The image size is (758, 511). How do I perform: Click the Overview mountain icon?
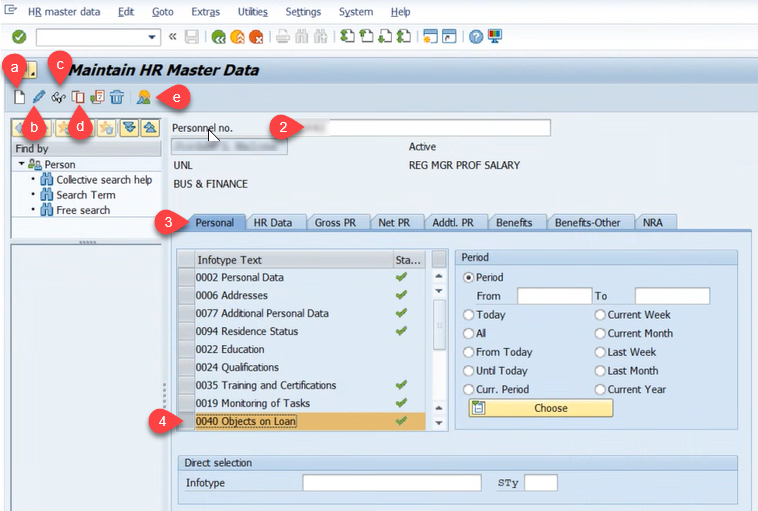coord(144,97)
